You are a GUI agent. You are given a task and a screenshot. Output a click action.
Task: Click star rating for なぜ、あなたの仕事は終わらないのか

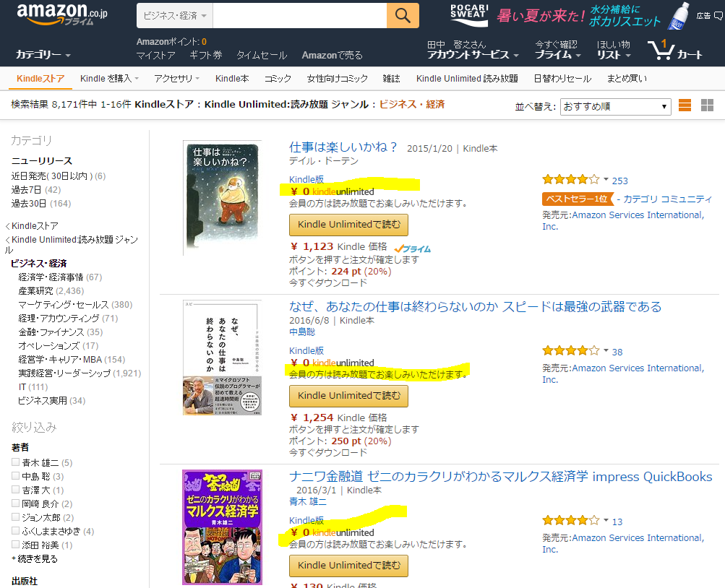(x=570, y=350)
